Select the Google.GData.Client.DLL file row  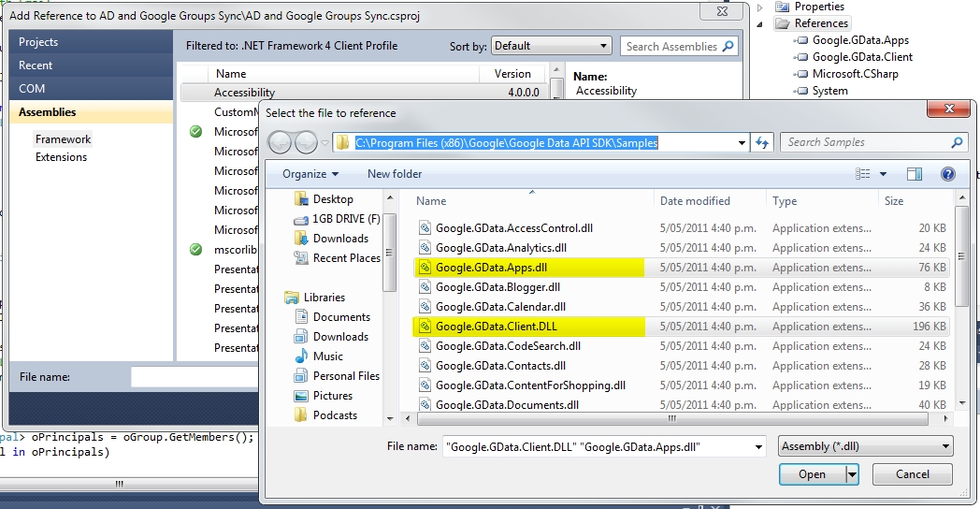pyautogui.click(x=682, y=327)
